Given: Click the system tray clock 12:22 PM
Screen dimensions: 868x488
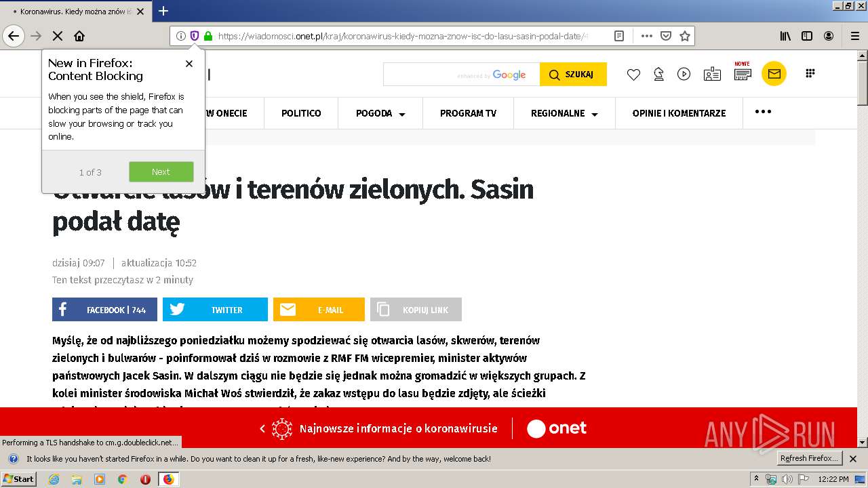Looking at the screenshot, I should [x=833, y=479].
